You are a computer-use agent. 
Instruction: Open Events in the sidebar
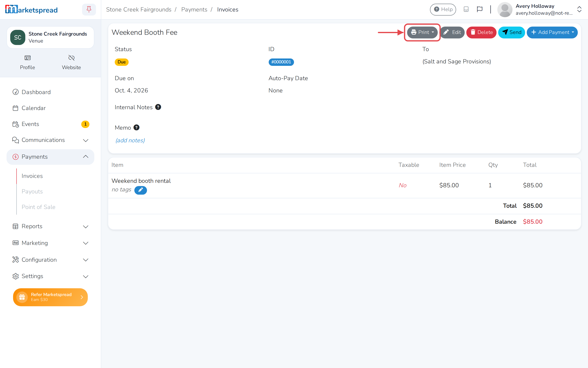pyautogui.click(x=50, y=124)
